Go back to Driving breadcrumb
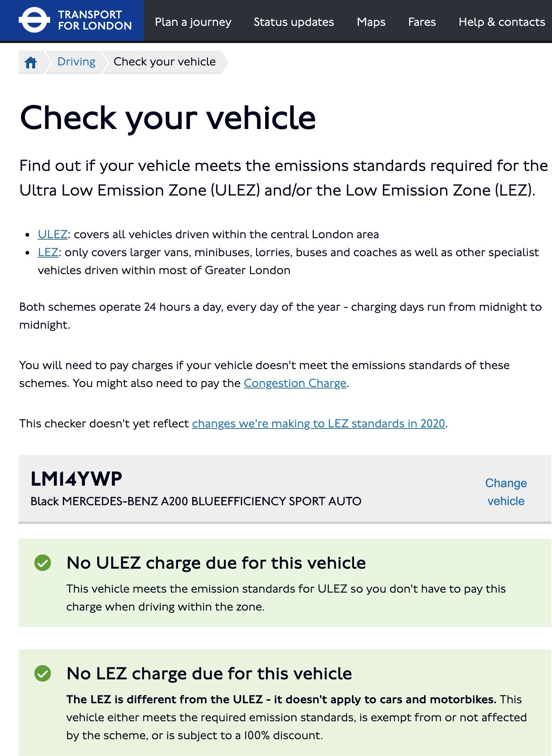Image resolution: width=552 pixels, height=756 pixels. (76, 62)
